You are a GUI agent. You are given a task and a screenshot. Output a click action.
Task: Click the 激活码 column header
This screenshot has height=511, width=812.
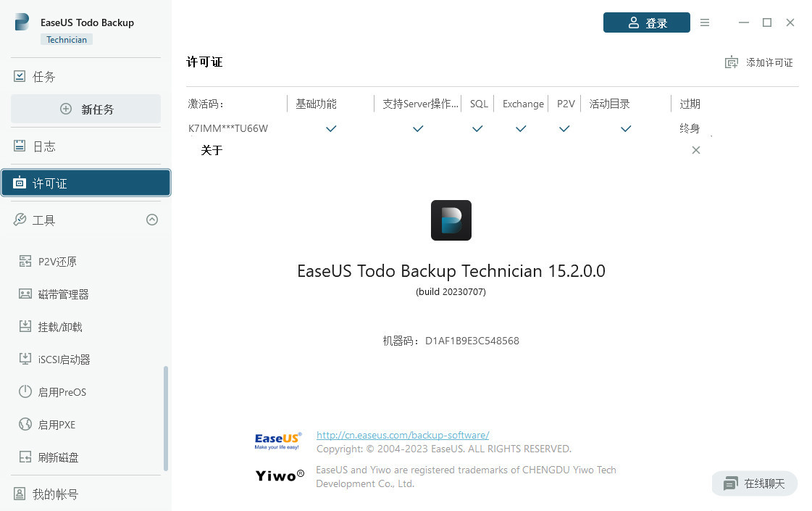pos(206,104)
